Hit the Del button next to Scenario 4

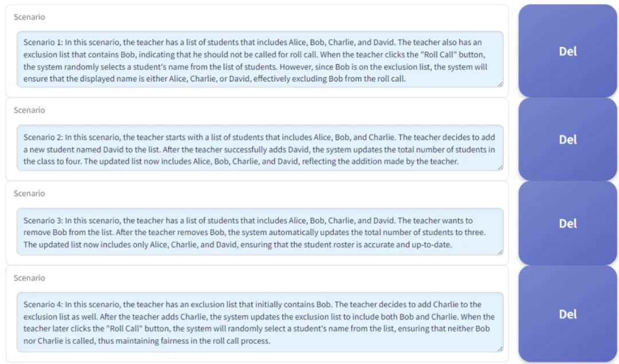pos(567,314)
